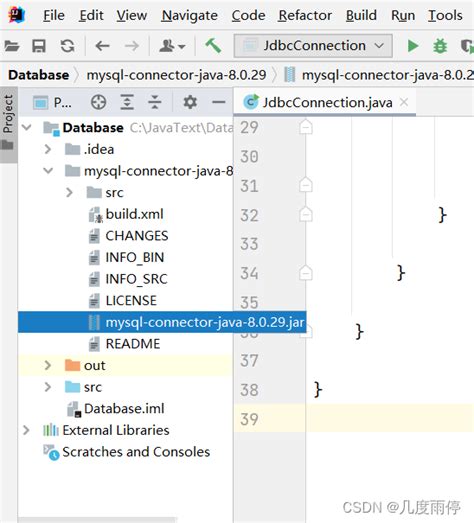Screen dimensions: 474x523
Task: Open the user account dropdown icon
Action: pyautogui.click(x=172, y=46)
